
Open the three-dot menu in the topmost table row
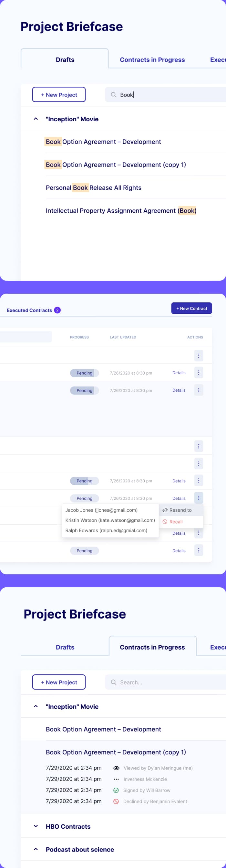pyautogui.click(x=198, y=356)
